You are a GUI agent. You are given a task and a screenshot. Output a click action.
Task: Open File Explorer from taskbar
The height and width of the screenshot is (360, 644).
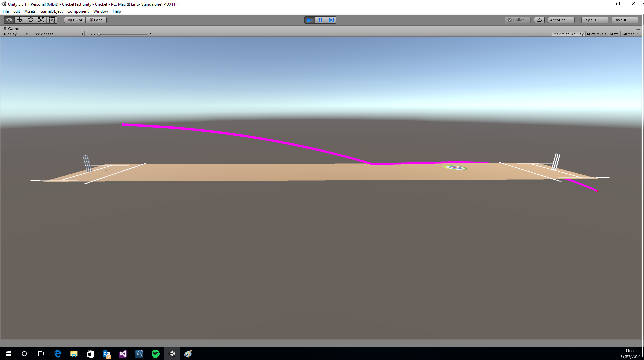coord(74,354)
